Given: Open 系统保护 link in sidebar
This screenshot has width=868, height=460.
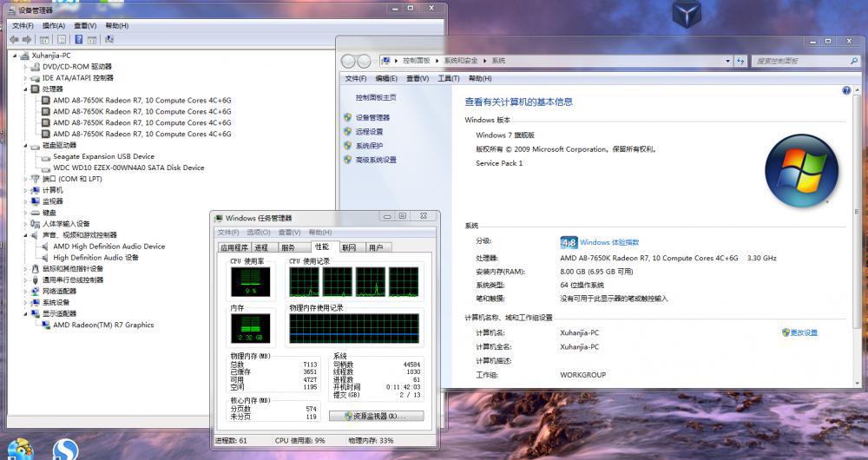Looking at the screenshot, I should click(x=369, y=146).
